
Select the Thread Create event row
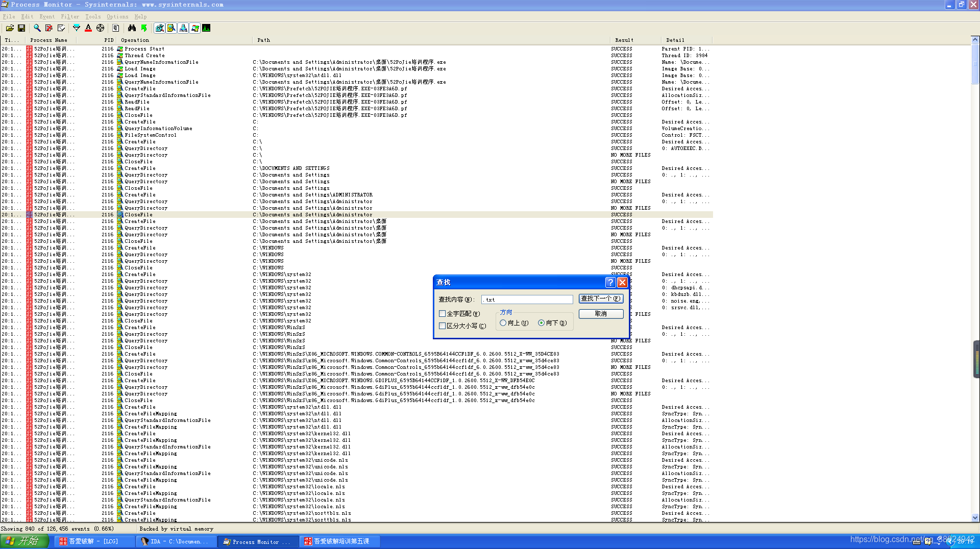tap(356, 56)
